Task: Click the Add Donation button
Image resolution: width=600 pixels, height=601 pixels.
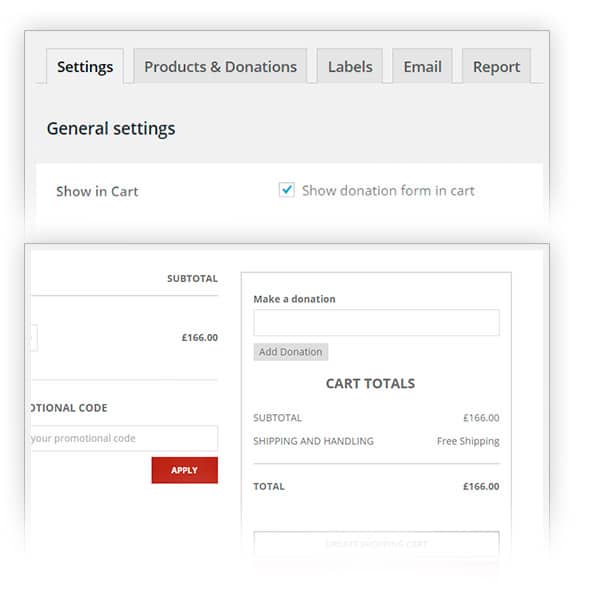Action: [x=291, y=352]
